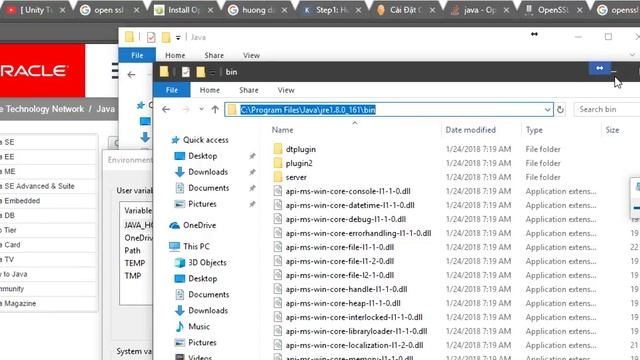Sort by Size column header
The image size is (640, 360).
[612, 130]
